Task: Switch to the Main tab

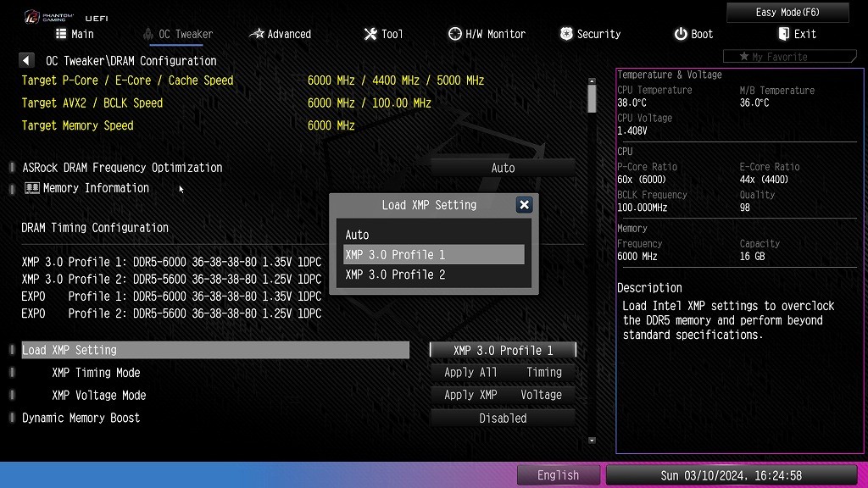Action: [75, 34]
